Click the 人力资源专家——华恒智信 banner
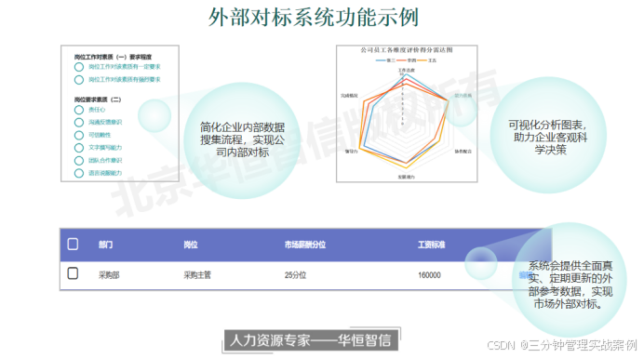The height and width of the screenshot is (358, 644). coord(311,340)
